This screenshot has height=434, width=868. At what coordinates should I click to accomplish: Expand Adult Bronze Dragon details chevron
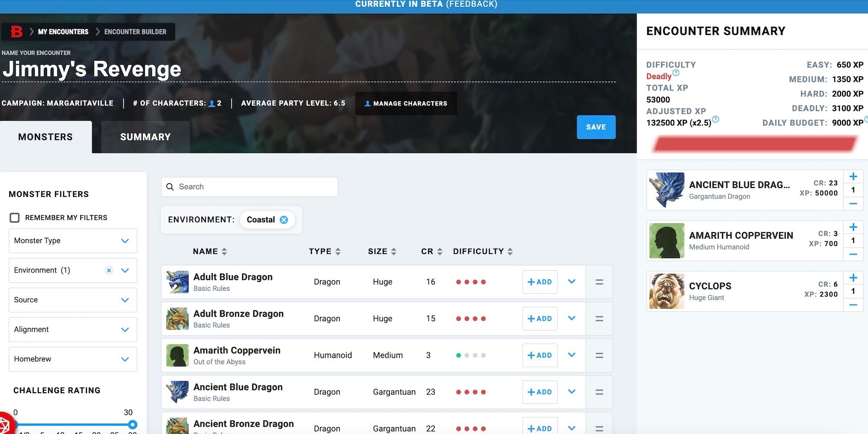click(572, 319)
